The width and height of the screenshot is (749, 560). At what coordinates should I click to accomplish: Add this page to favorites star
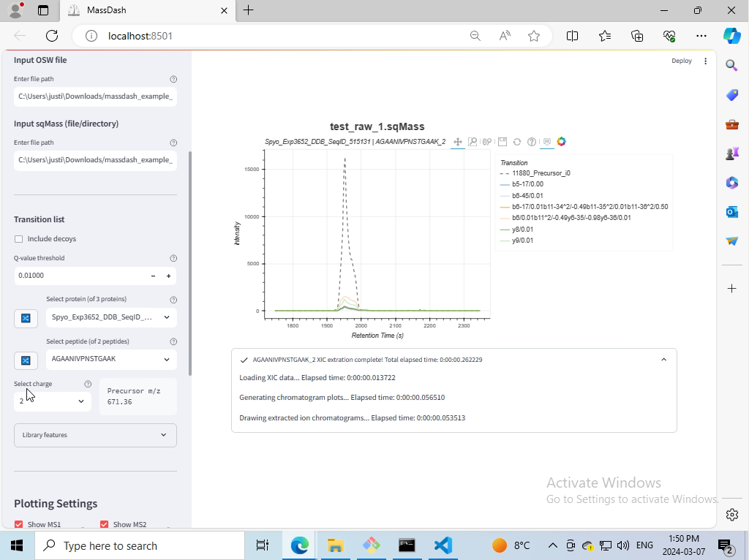(x=534, y=36)
